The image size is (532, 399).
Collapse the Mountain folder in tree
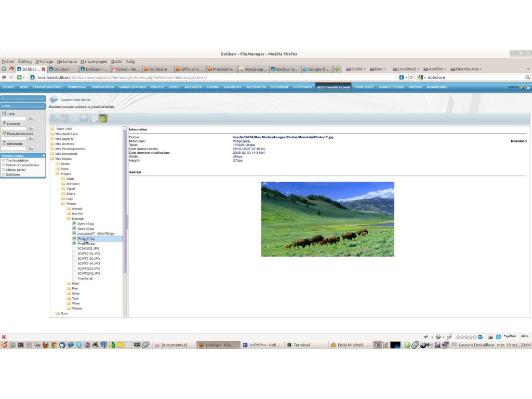[x=69, y=219]
